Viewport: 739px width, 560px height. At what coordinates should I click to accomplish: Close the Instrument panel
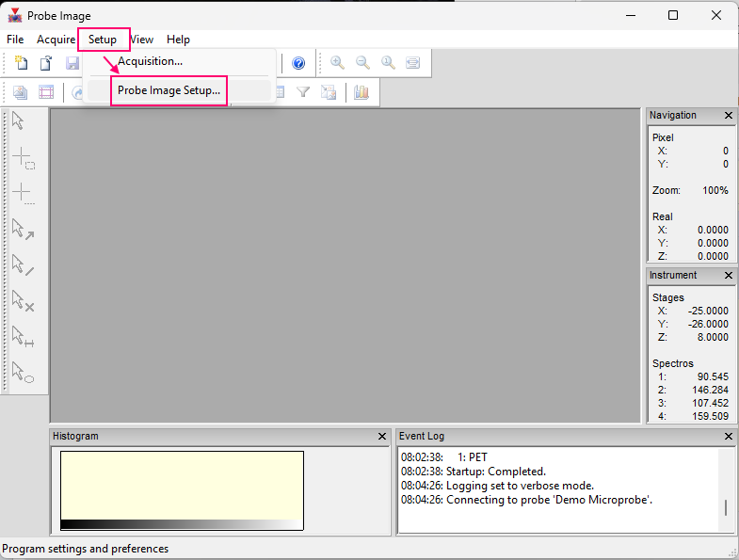click(x=729, y=276)
